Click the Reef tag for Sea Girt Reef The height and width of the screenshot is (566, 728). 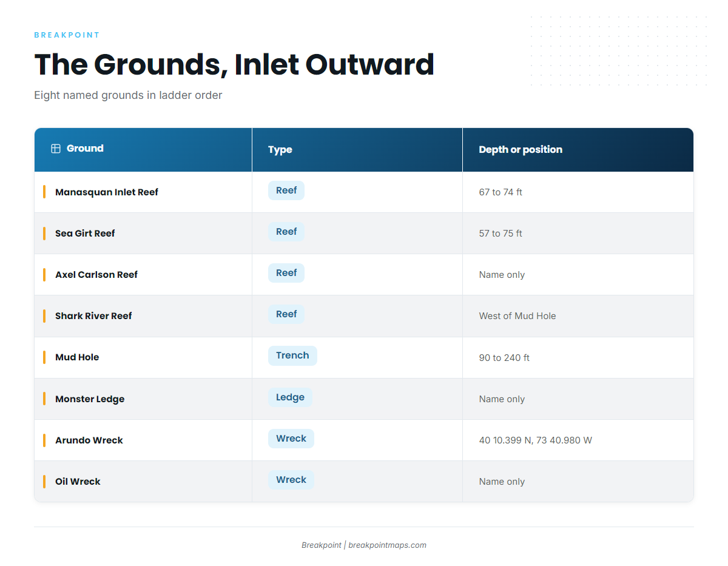click(x=286, y=232)
